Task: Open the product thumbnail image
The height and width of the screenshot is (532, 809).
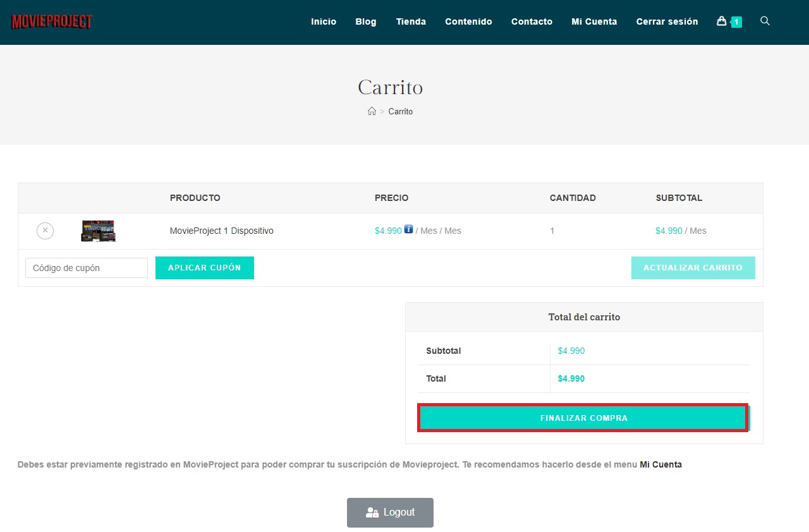Action: coord(98,231)
